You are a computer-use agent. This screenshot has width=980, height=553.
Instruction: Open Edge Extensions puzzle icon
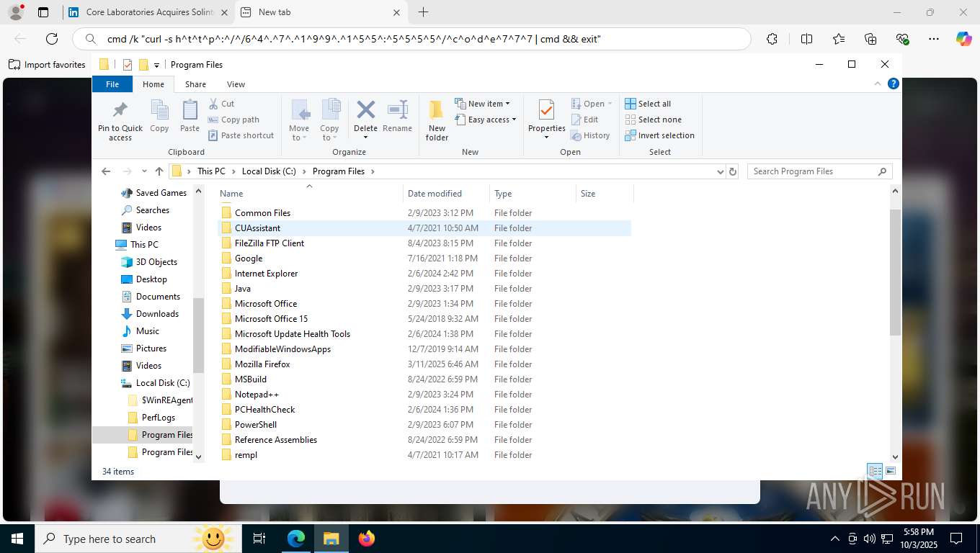coord(772,39)
